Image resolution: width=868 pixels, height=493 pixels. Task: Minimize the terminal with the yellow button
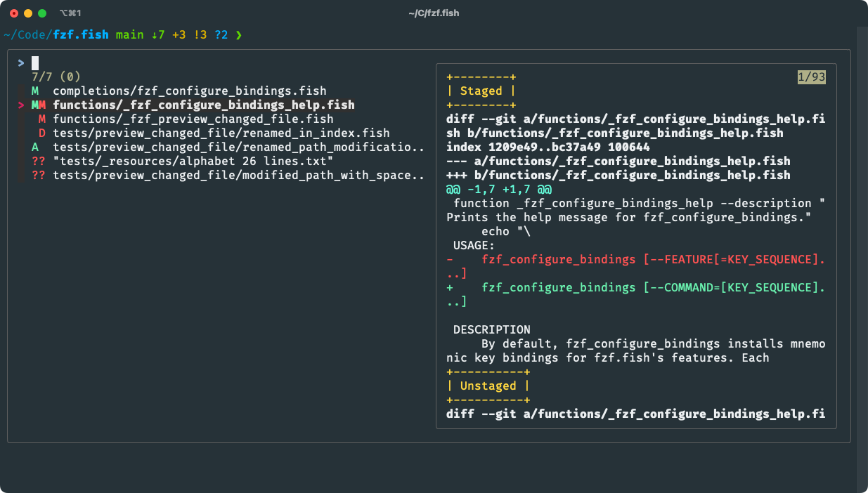pos(28,13)
